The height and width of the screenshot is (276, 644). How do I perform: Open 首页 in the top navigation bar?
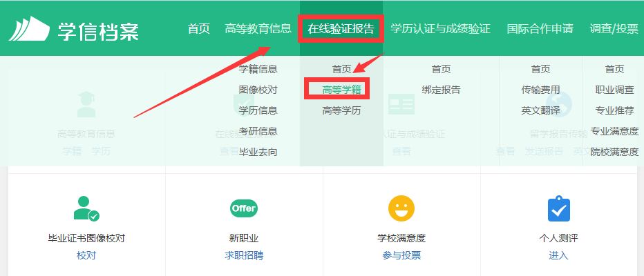[199, 29]
